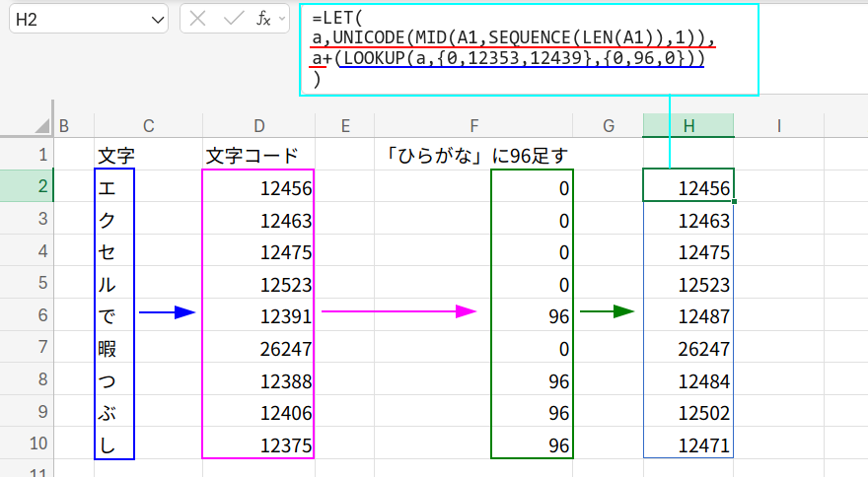Image resolution: width=868 pixels, height=477 pixels.
Task: Select cell H10 containing 12471
Action: tap(688, 444)
